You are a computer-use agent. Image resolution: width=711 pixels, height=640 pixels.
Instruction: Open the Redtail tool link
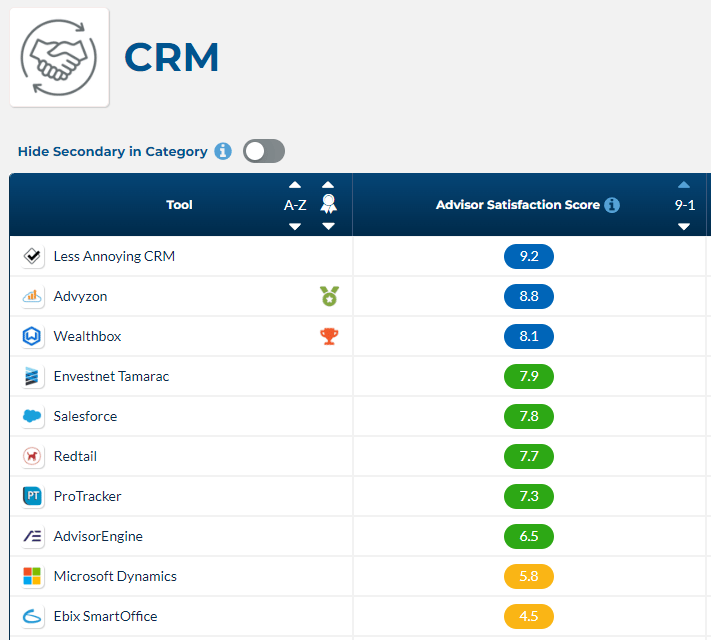tap(75, 456)
